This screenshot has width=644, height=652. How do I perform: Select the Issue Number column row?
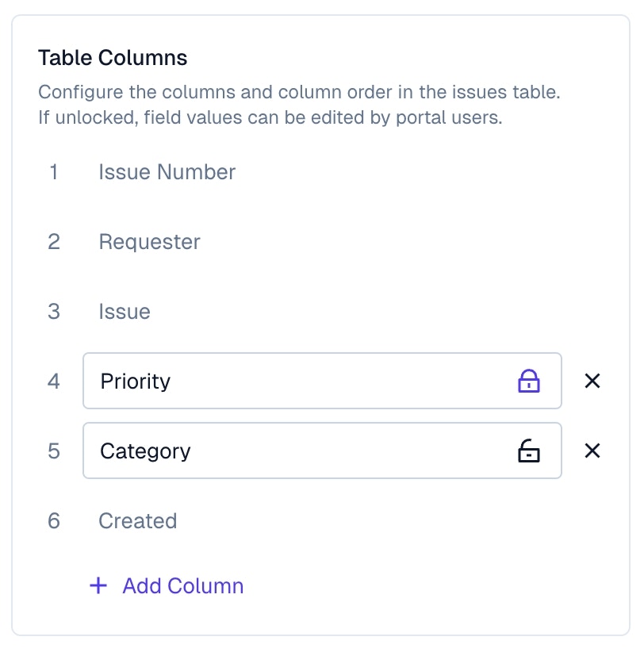[x=167, y=172]
